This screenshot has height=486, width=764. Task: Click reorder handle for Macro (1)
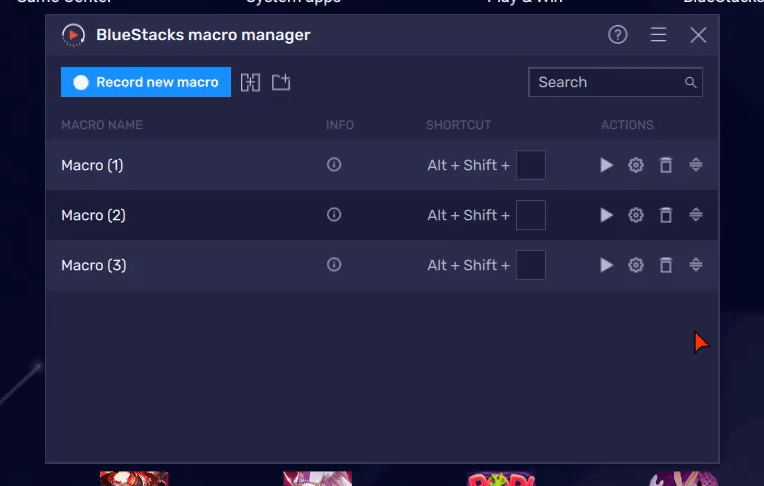(696, 165)
